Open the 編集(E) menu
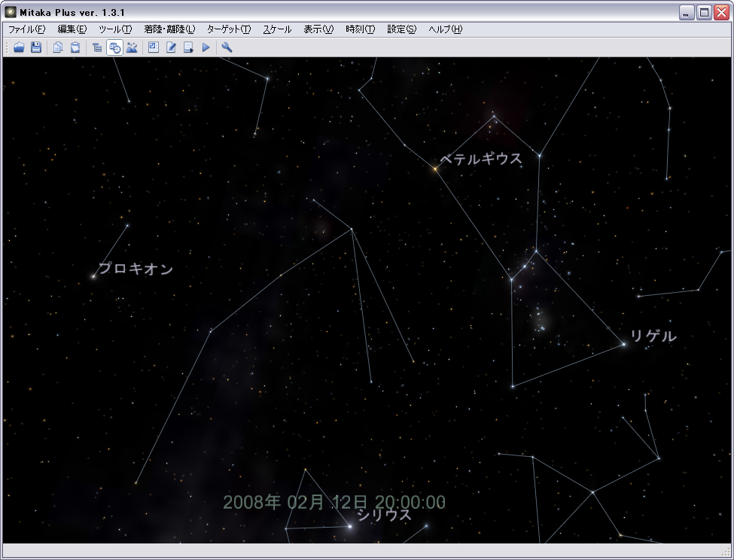This screenshot has width=734, height=560. (72, 29)
